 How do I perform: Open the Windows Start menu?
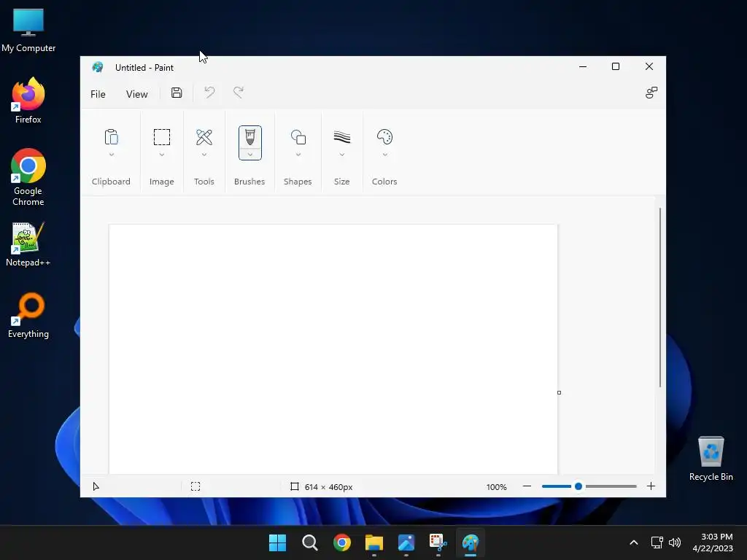coord(277,542)
